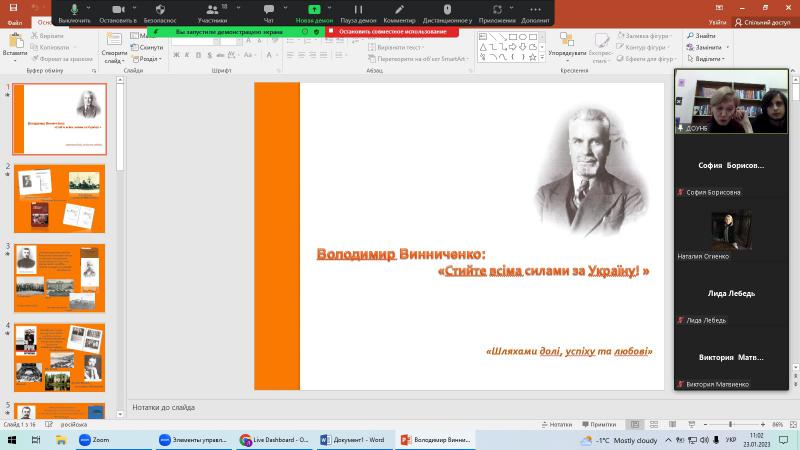Screen dimensions: 800x450
Task: Select right arrow shape in gallery
Action: 513,47
